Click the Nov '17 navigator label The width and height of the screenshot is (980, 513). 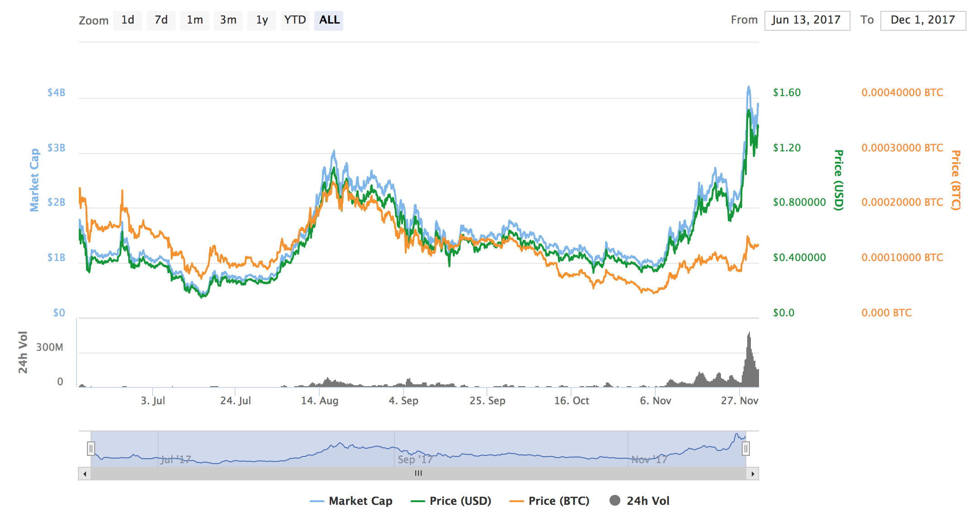[x=649, y=460]
